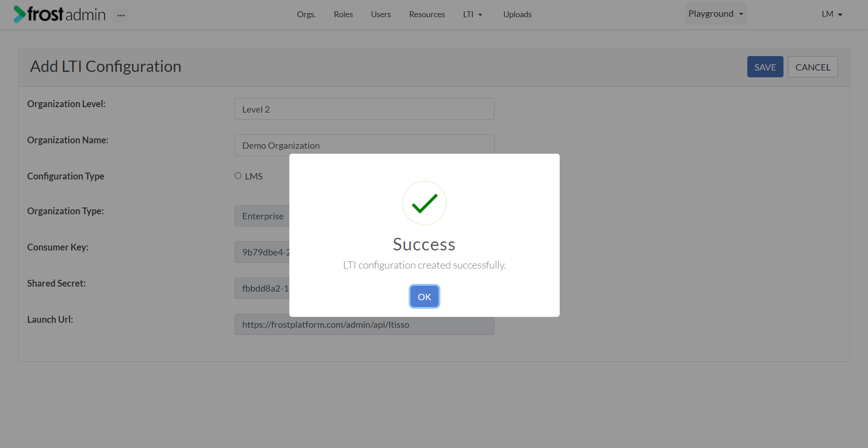Open the Playground environment dropdown
868x448 pixels.
pos(715,14)
